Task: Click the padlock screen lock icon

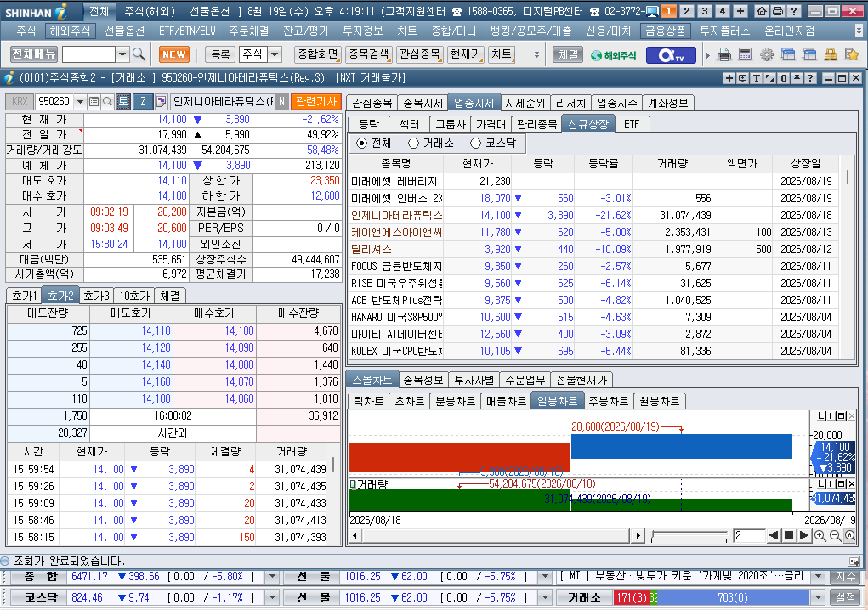Action: point(830,54)
